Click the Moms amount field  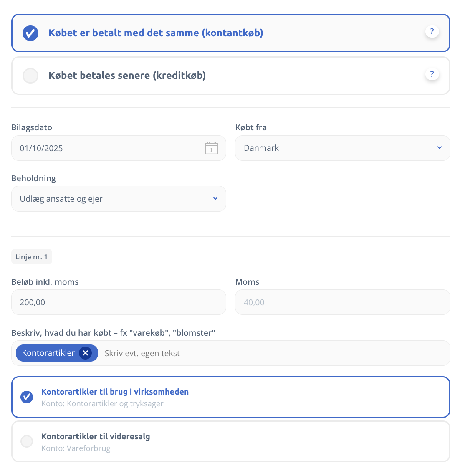(x=342, y=302)
